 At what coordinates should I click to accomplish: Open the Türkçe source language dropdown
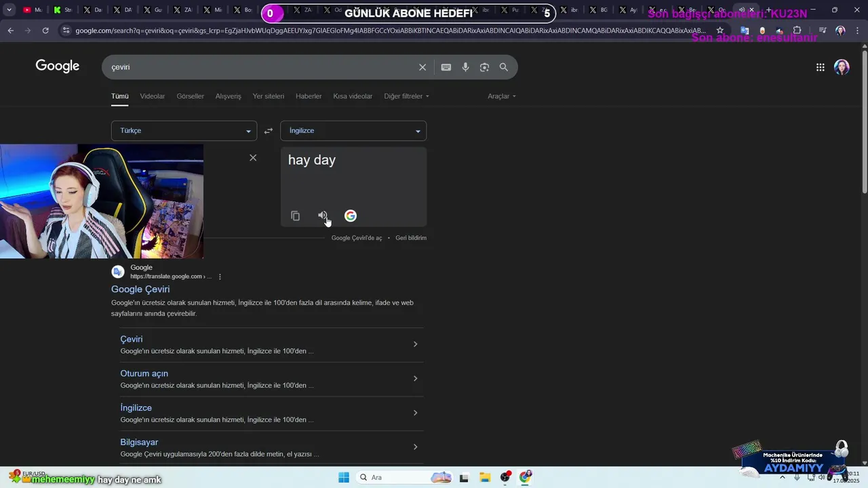tap(184, 131)
